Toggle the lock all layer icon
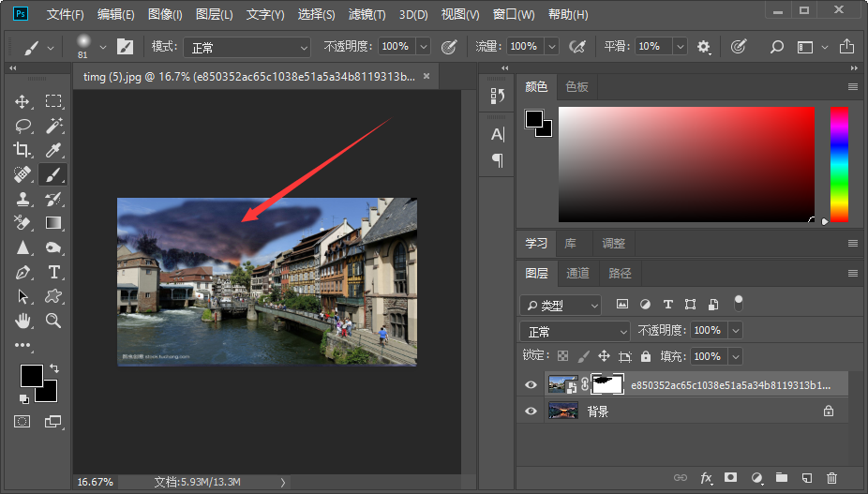Screen dimensions: 868x494 (x=646, y=356)
